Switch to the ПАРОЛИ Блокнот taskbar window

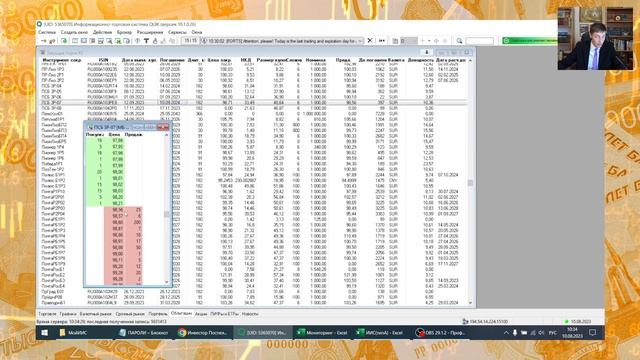[x=144, y=333]
